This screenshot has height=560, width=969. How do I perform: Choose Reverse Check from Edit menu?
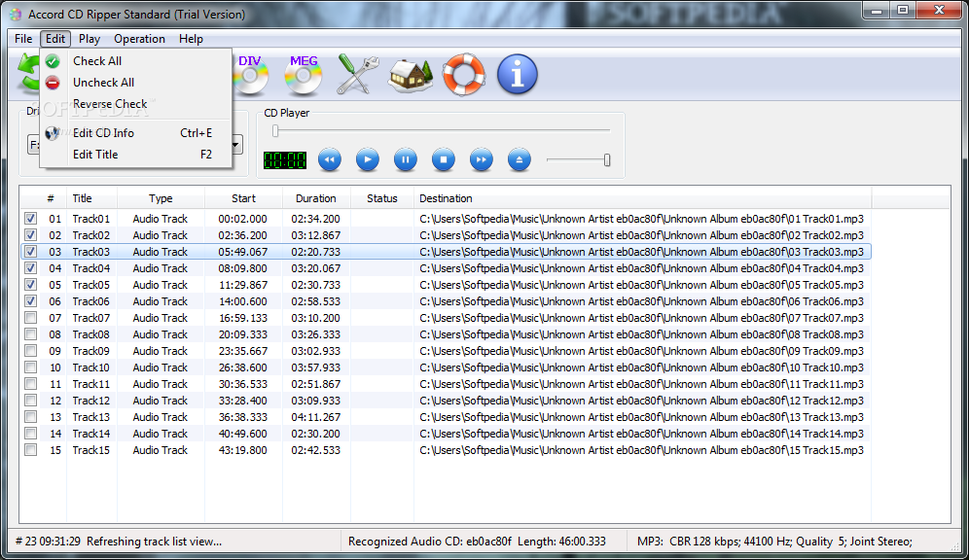click(x=136, y=104)
